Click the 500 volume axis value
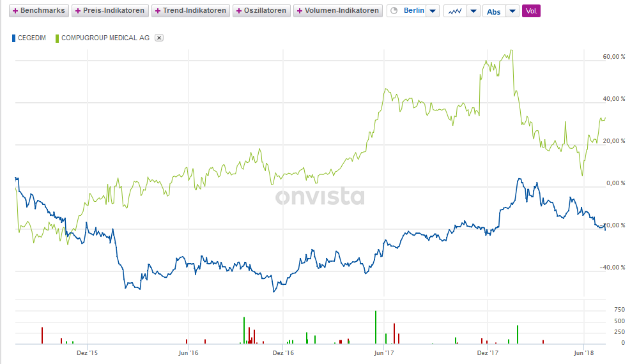639x364 pixels. tap(619, 321)
